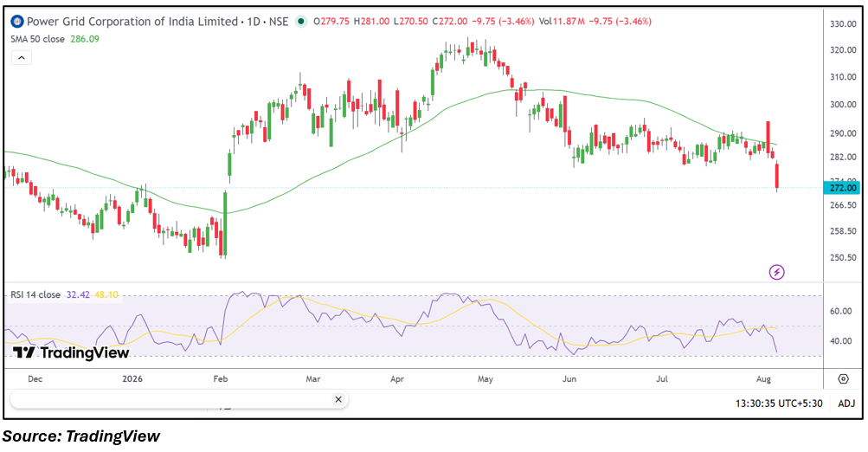This screenshot has width=868, height=452.
Task: Click the Vol 11.87 M reading
Action: tap(562, 22)
